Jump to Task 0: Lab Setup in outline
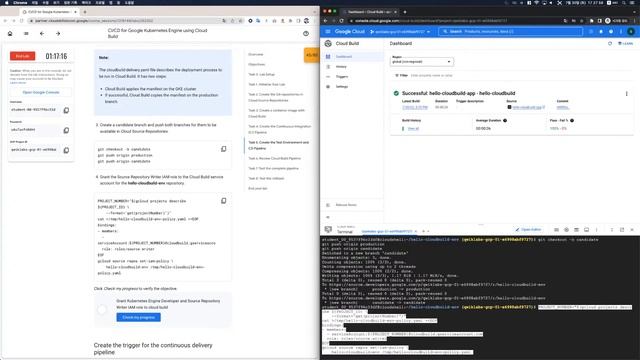This screenshot has height=360, width=640. click(x=262, y=74)
